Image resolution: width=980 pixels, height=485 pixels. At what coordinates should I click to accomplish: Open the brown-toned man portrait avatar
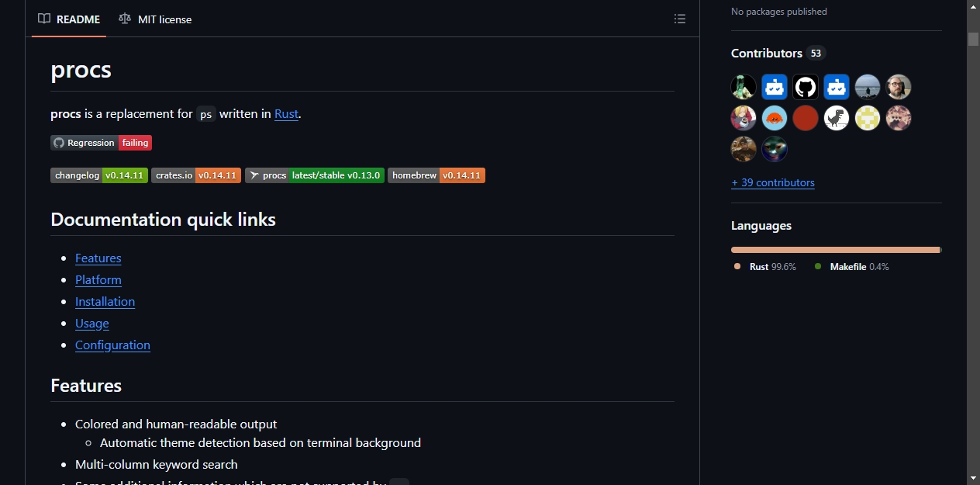click(x=744, y=149)
